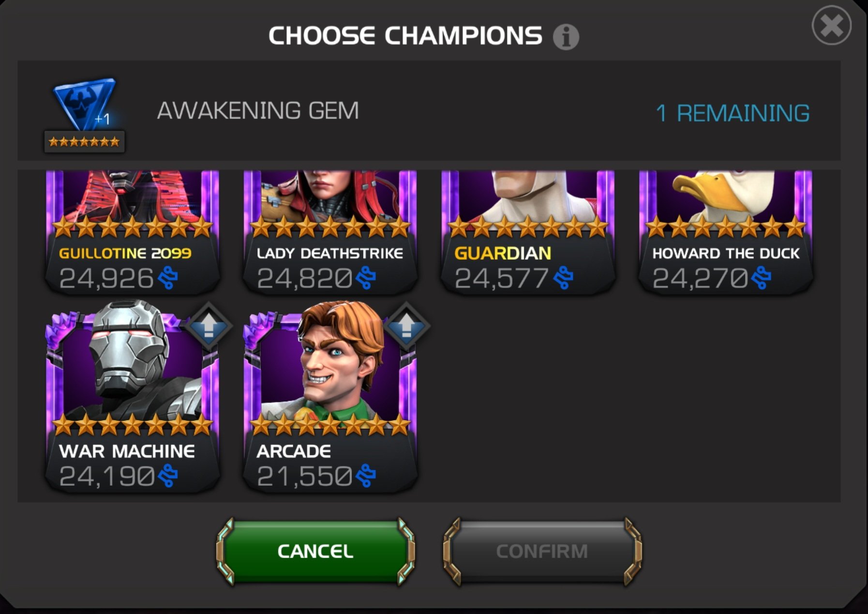Click the star rating under Awakening Gem
The image size is (868, 614).
(x=84, y=142)
